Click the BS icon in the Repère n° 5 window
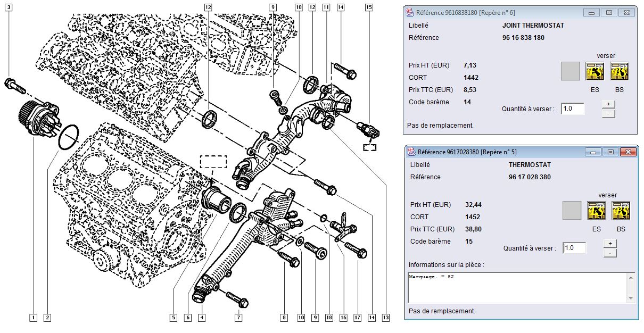This screenshot has width=644, height=333. point(621,211)
